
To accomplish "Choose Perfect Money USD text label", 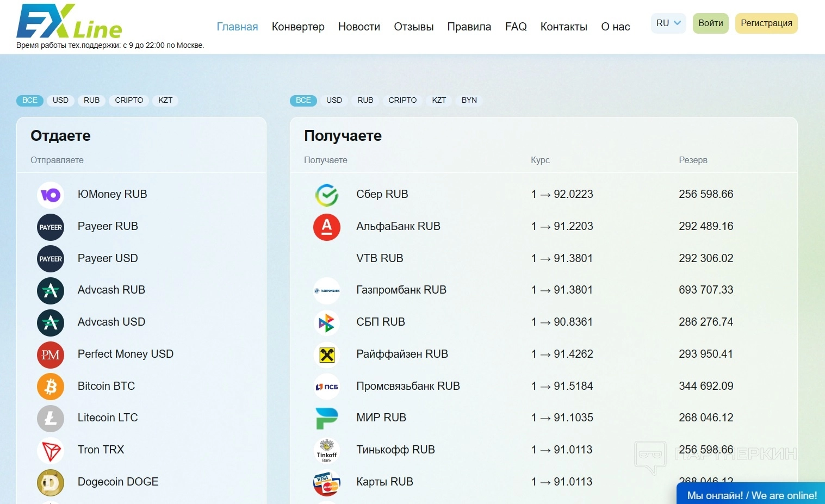I will pos(126,354).
